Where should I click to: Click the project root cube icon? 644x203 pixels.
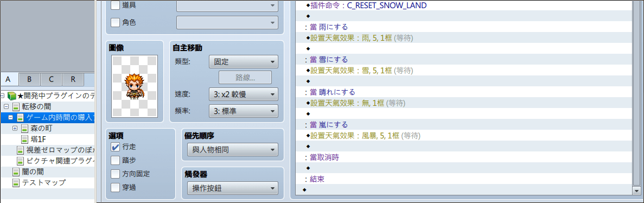click(x=11, y=96)
